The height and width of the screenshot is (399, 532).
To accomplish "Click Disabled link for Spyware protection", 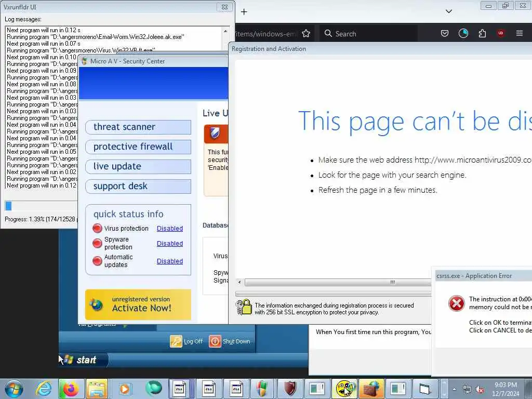I will [x=170, y=243].
